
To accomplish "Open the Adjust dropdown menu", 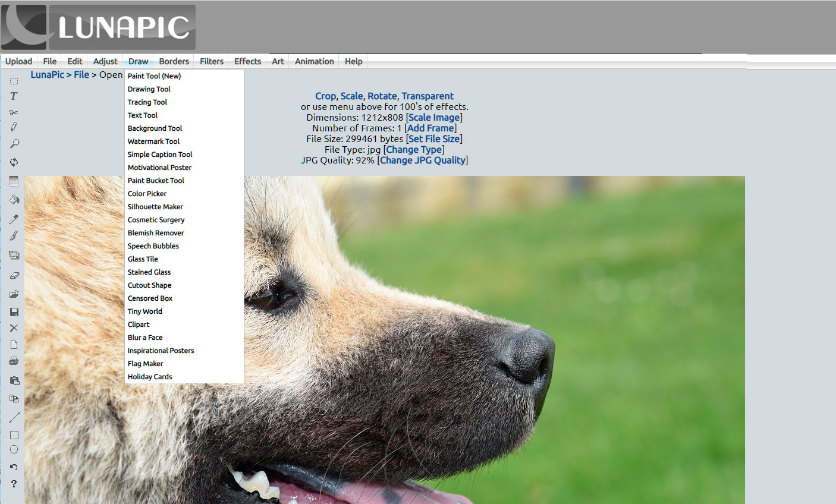I will [x=105, y=61].
